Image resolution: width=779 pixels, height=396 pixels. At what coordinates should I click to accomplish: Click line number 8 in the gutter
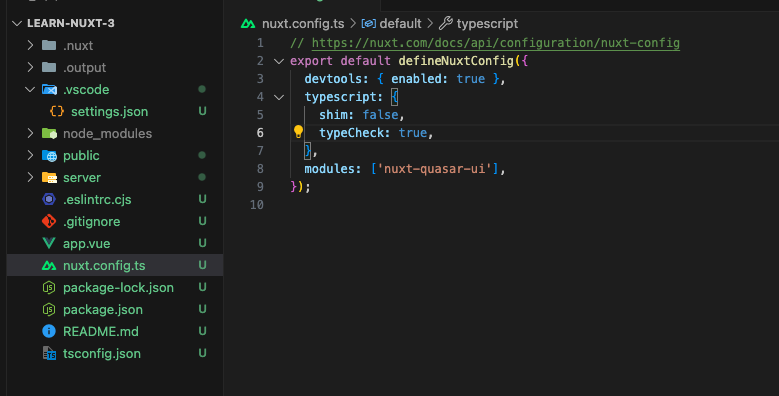pos(260,168)
